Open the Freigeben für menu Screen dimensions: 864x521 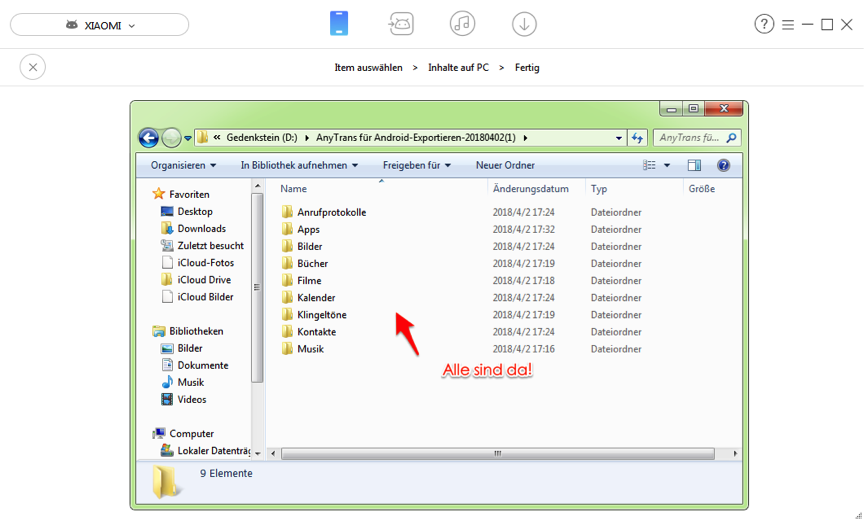pos(416,165)
